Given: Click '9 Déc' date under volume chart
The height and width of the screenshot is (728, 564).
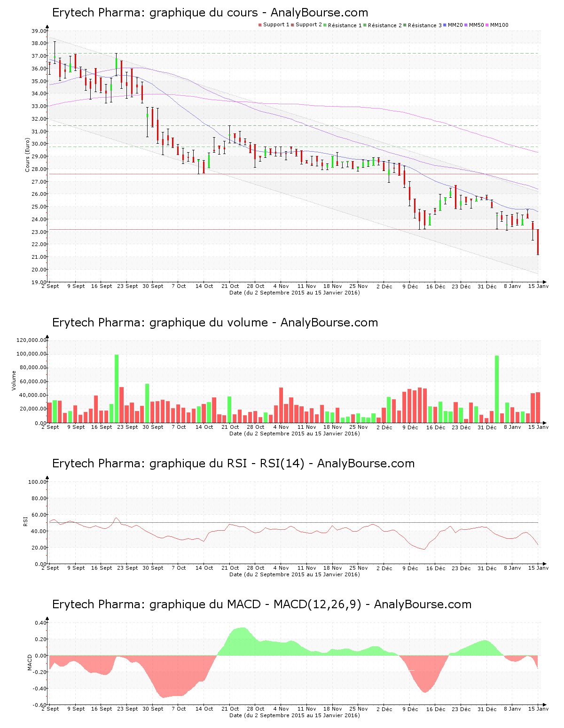Looking at the screenshot, I should coord(410,427).
